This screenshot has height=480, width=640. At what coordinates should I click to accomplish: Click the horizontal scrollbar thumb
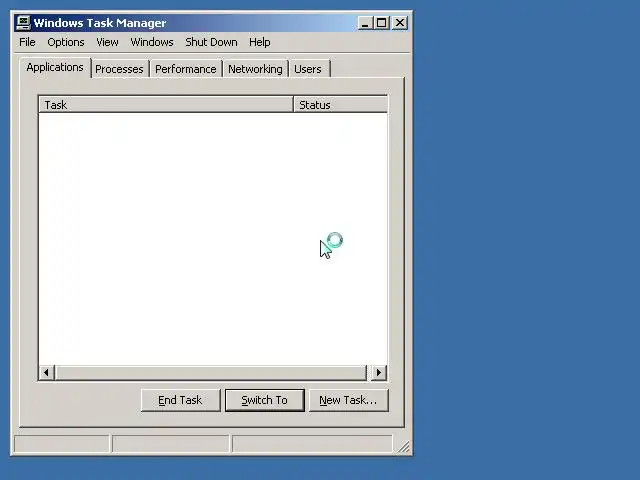pyautogui.click(x=211, y=373)
